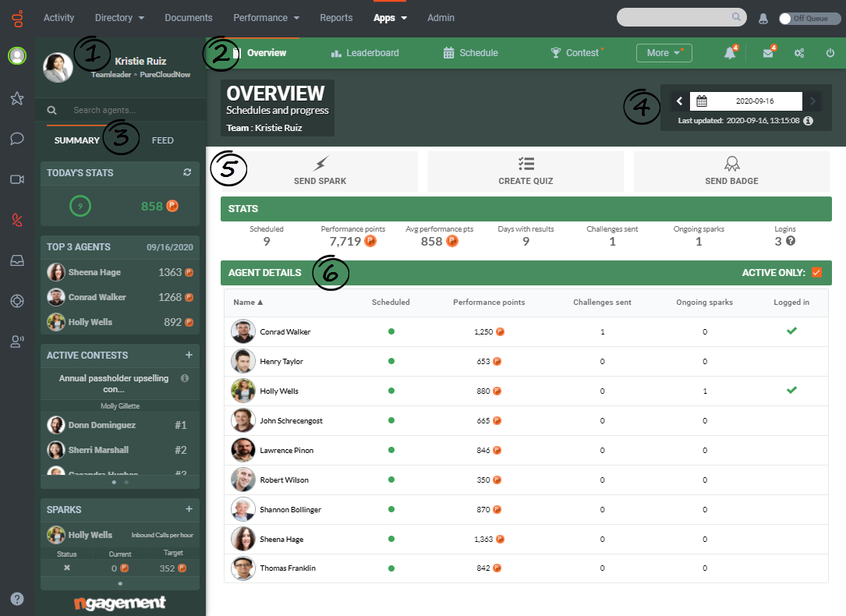The width and height of the screenshot is (846, 616).
Task: Open calls phone icon in sidebar
Action: coord(17,220)
